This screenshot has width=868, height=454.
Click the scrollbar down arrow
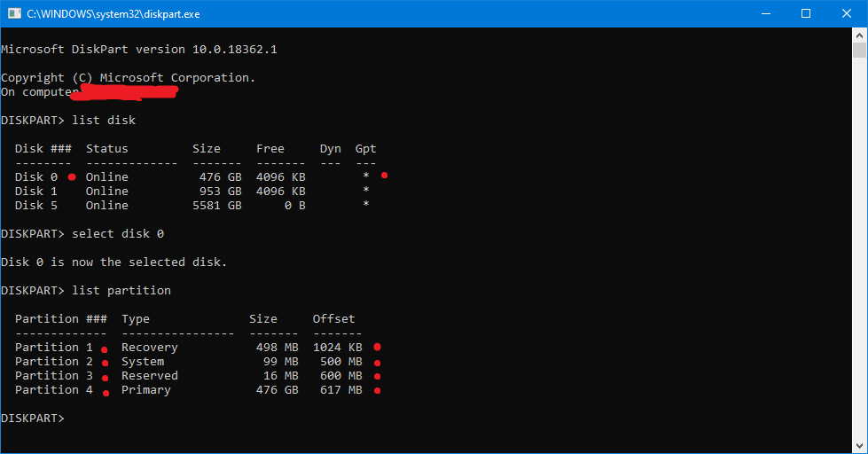[859, 446]
